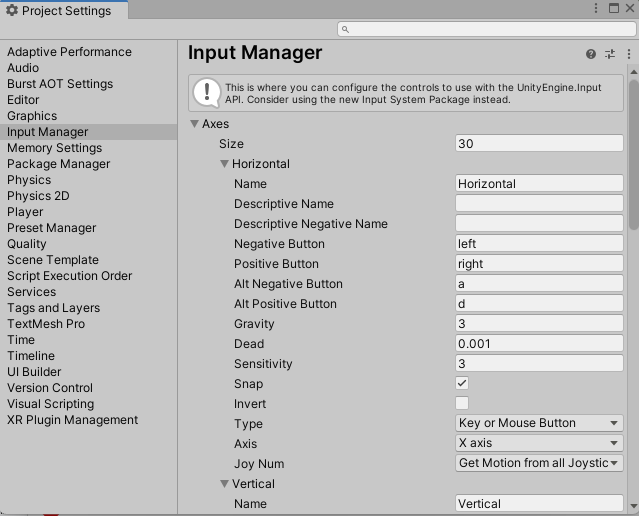Open the Time settings category

(x=21, y=340)
